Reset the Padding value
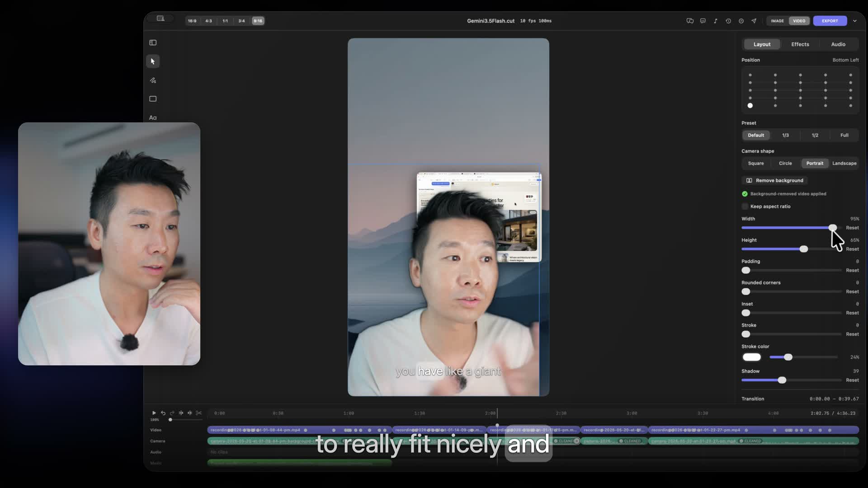The image size is (868, 488). click(852, 270)
